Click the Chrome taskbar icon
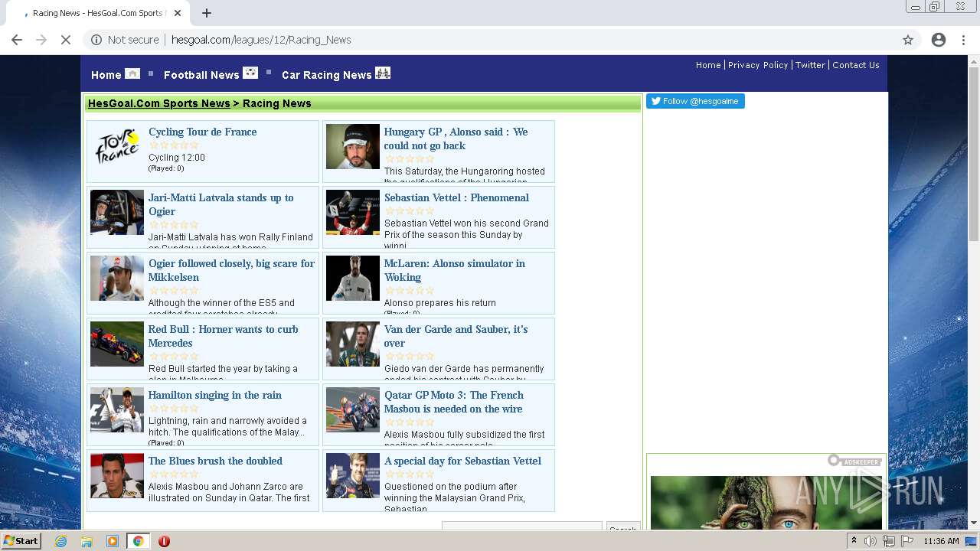The image size is (980, 551). coord(138,541)
